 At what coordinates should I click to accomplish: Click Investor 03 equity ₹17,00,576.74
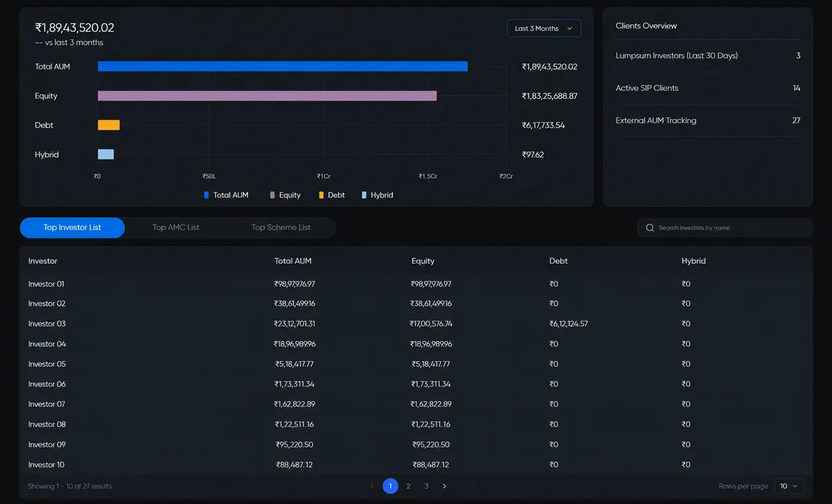pyautogui.click(x=431, y=324)
